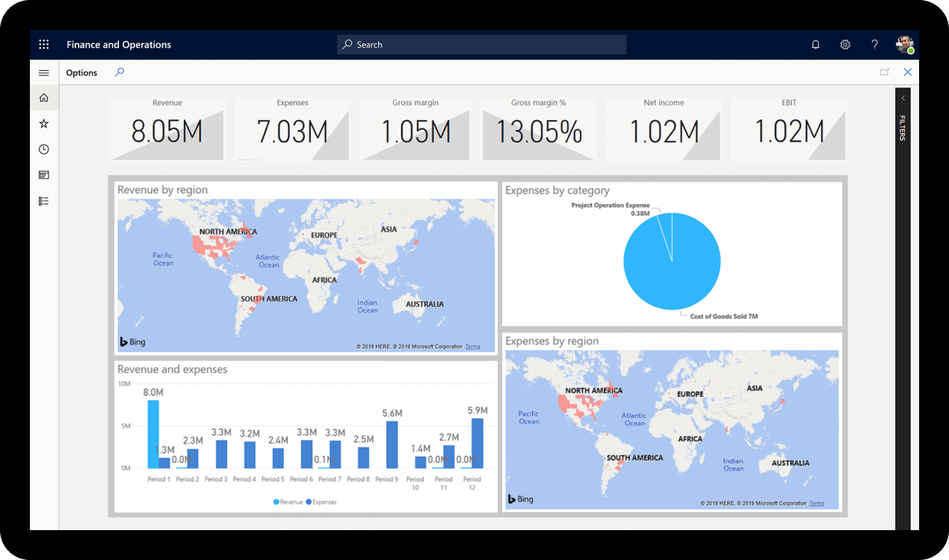Open the Workspaces icon in the sidebar
Screen dimensions: 949x560
point(43,175)
